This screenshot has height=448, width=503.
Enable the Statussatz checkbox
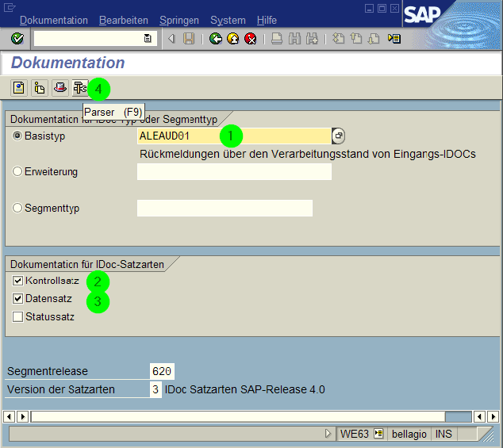pos(17,317)
